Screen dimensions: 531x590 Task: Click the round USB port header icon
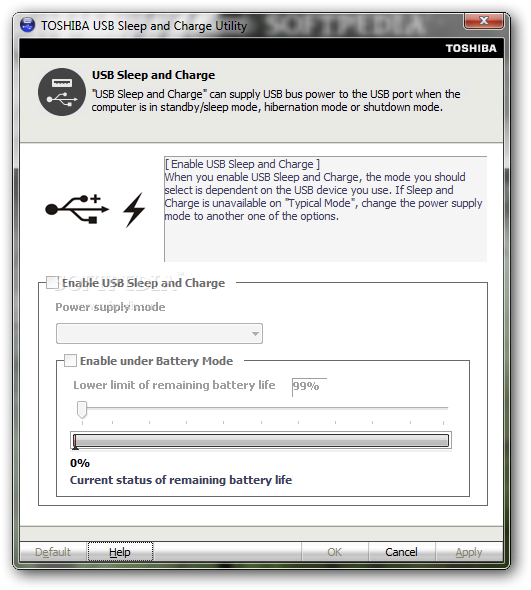point(62,92)
